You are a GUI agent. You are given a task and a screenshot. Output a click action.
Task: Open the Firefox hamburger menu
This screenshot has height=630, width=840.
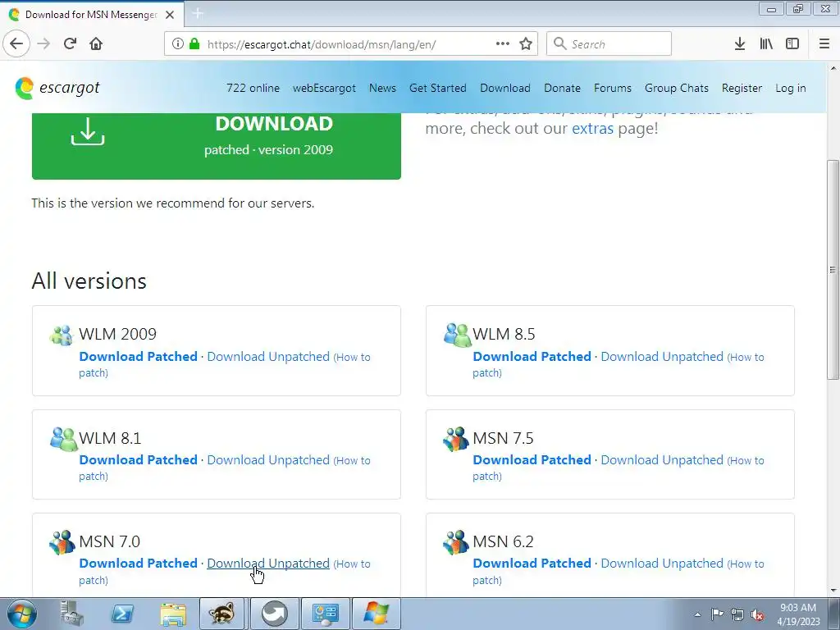point(824,44)
